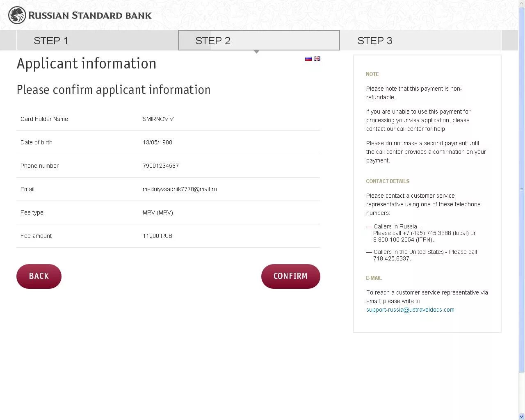The width and height of the screenshot is (525, 420).
Task: Click the phone number value 79001234567
Action: 161,166
